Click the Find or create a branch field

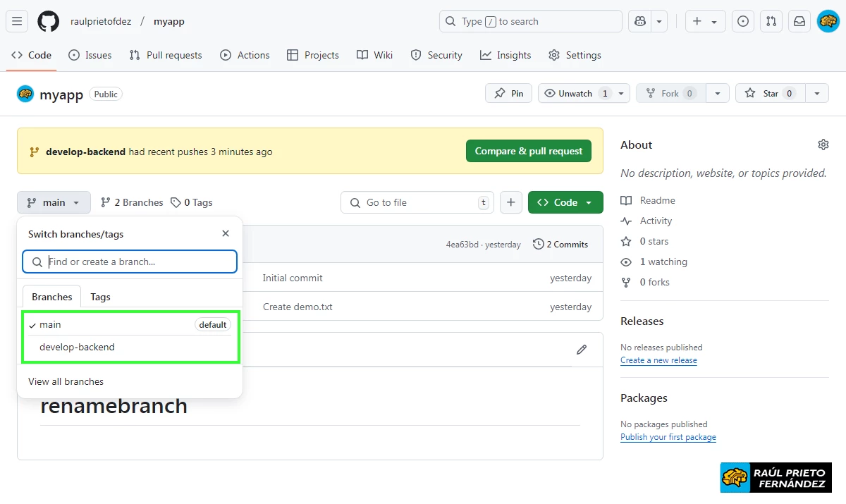(x=137, y=262)
